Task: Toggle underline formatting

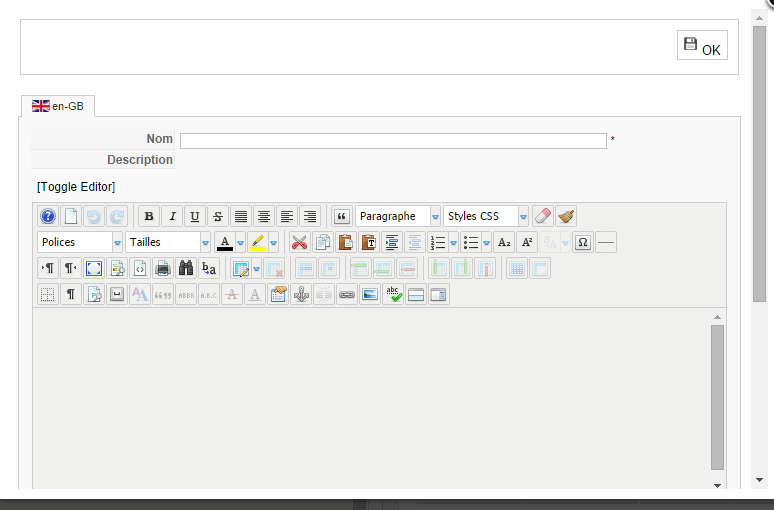Action: tap(195, 216)
